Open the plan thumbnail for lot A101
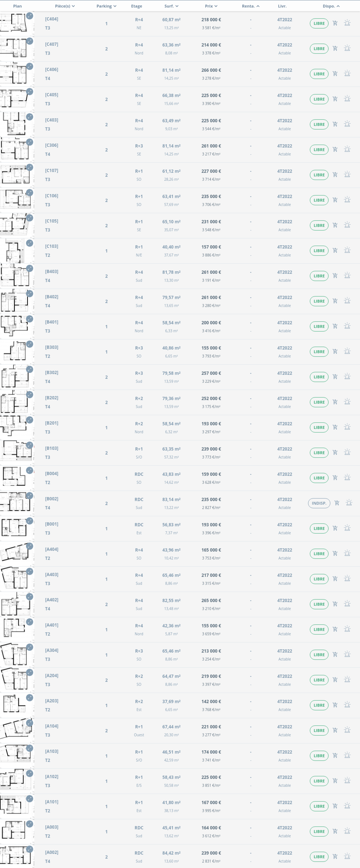 [16, 806]
